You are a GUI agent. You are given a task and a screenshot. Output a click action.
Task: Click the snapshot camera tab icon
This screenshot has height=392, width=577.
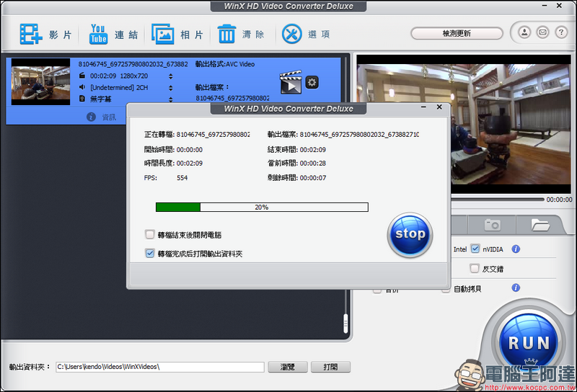493,225
